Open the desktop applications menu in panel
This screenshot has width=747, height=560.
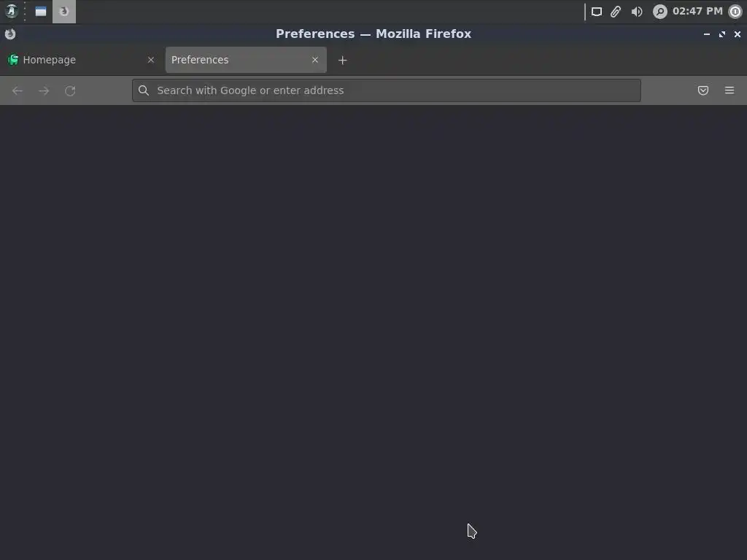[12, 11]
